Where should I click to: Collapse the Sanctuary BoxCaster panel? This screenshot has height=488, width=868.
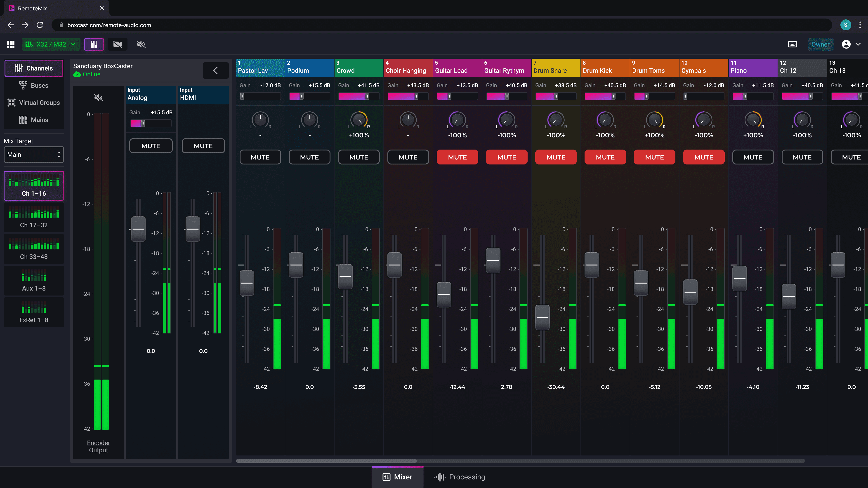(216, 70)
